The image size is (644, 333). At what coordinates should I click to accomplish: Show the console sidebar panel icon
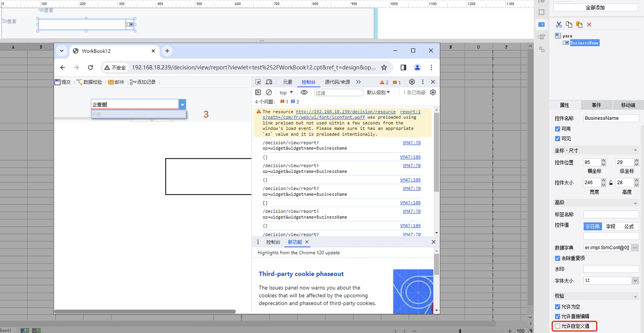tap(258, 92)
